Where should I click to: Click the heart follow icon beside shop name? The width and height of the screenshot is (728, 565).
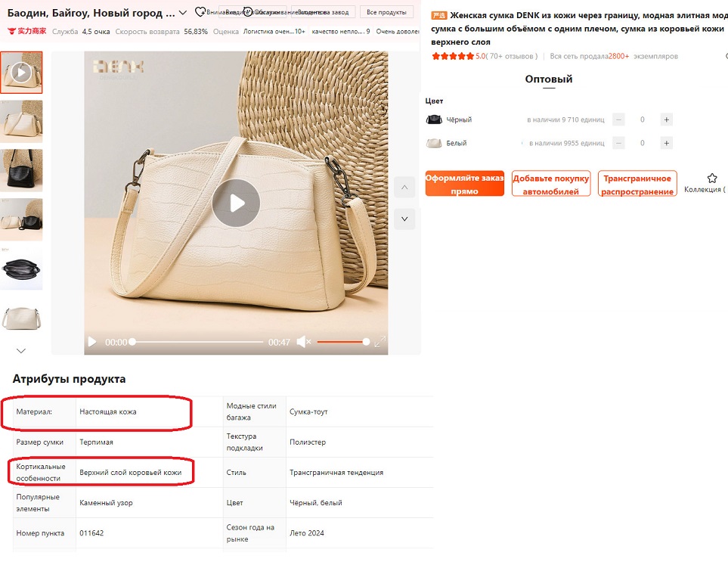(x=200, y=12)
